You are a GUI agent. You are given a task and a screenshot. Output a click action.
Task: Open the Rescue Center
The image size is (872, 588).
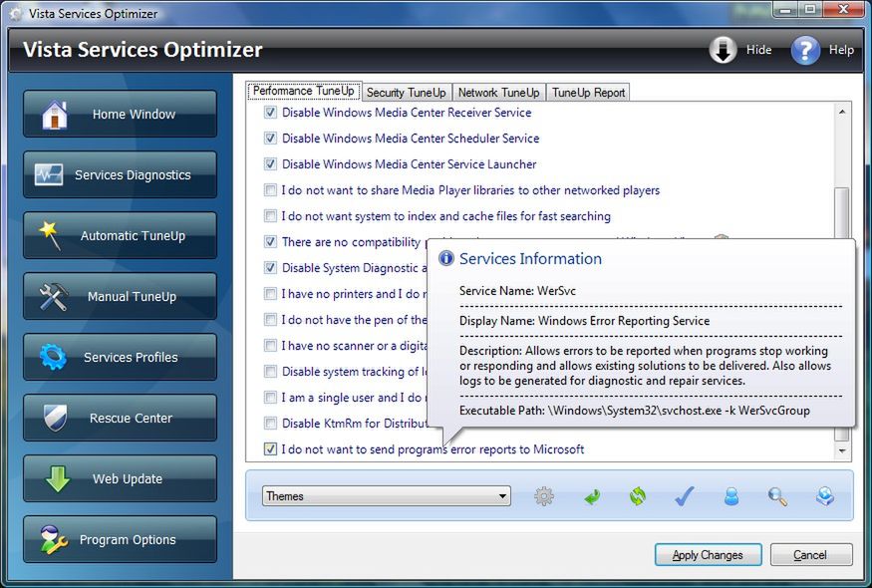(121, 418)
